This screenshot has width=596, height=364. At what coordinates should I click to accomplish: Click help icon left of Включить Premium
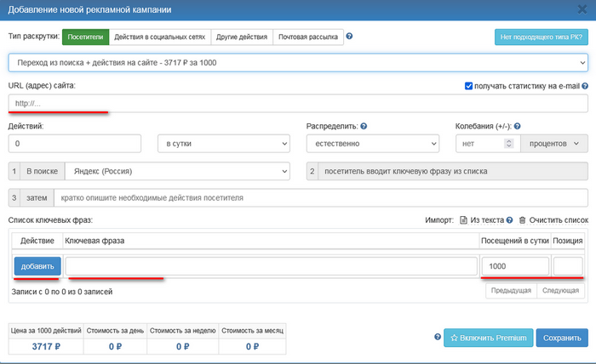438,338
